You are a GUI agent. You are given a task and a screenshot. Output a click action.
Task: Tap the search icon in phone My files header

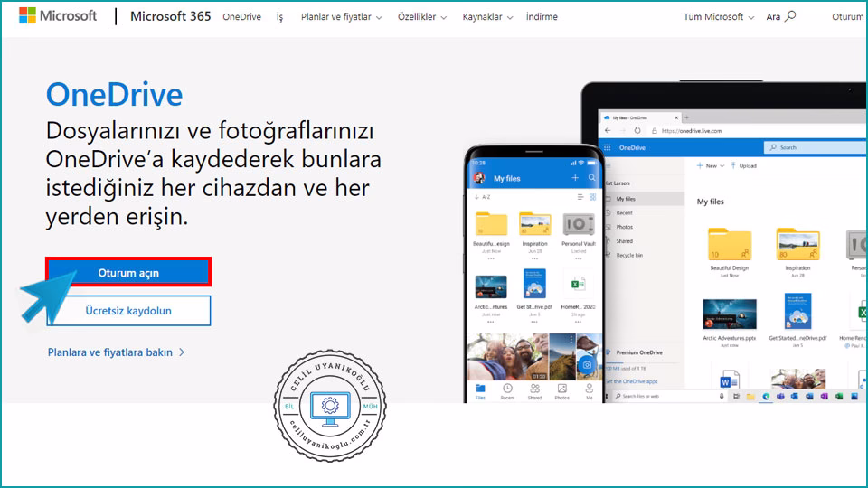coord(591,178)
